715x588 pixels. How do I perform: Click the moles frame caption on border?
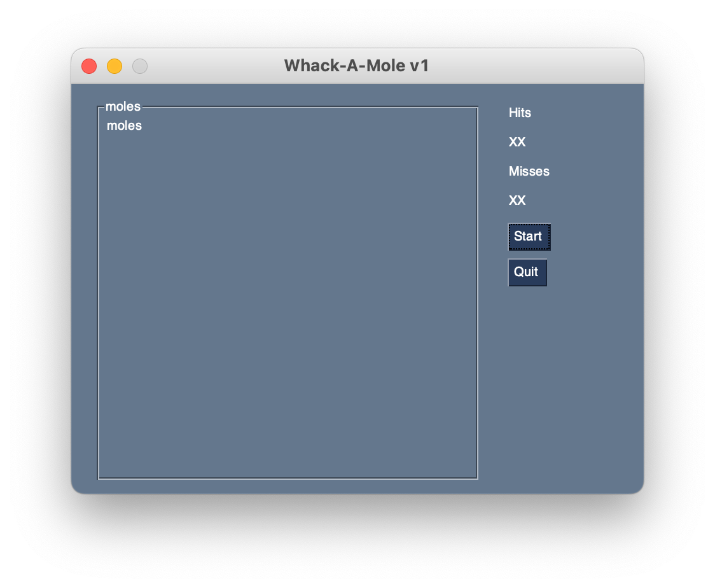(123, 106)
